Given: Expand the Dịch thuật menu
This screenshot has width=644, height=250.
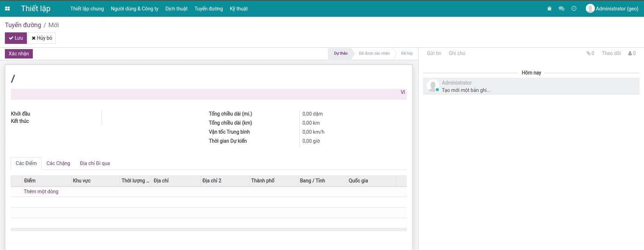Looking at the screenshot, I should (176, 9).
